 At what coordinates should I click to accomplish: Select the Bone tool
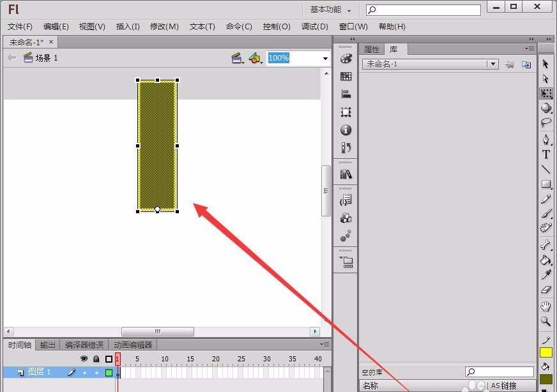click(x=546, y=245)
